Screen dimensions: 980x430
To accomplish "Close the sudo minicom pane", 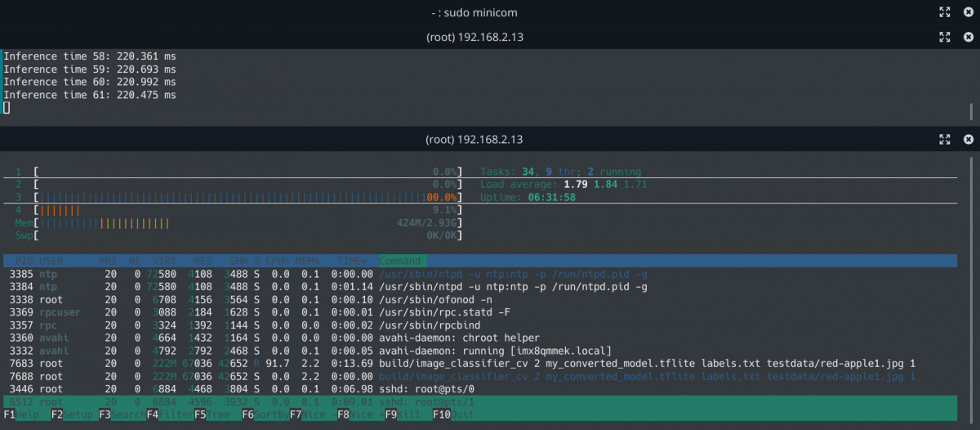I will 969,12.
